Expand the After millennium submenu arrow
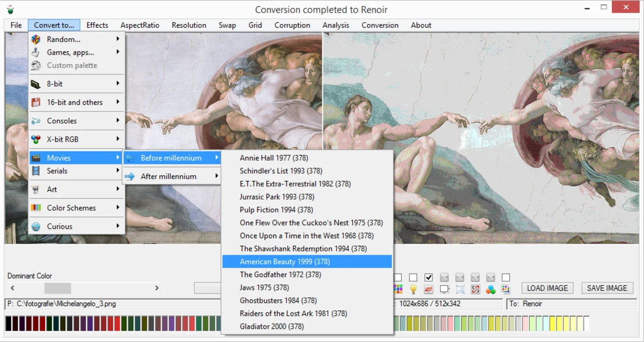Screen dimensions: 644x342 tap(217, 176)
